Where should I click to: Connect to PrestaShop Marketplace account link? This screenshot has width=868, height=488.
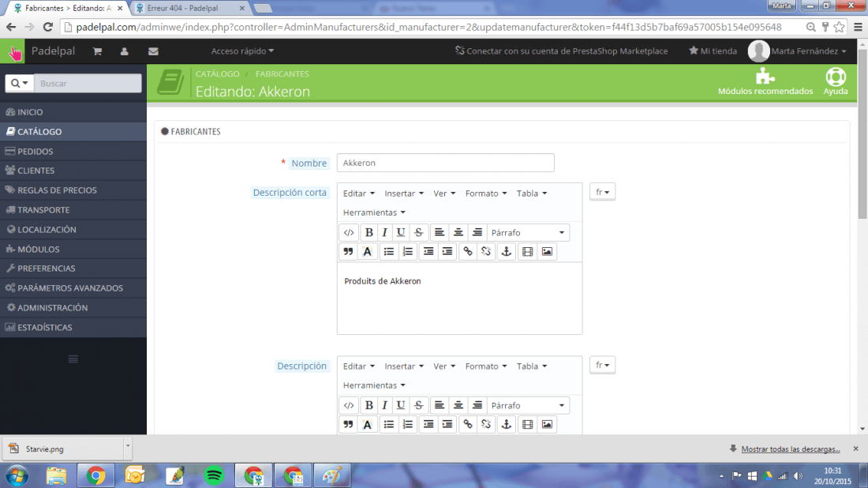(x=561, y=51)
